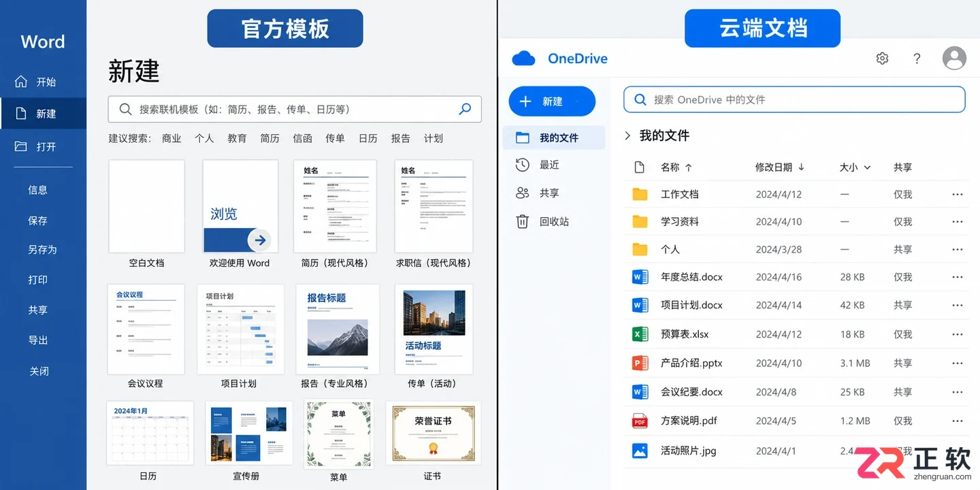Image resolution: width=980 pixels, height=490 pixels.
Task: Select the 项目计划 template thumbnail
Action: click(240, 329)
